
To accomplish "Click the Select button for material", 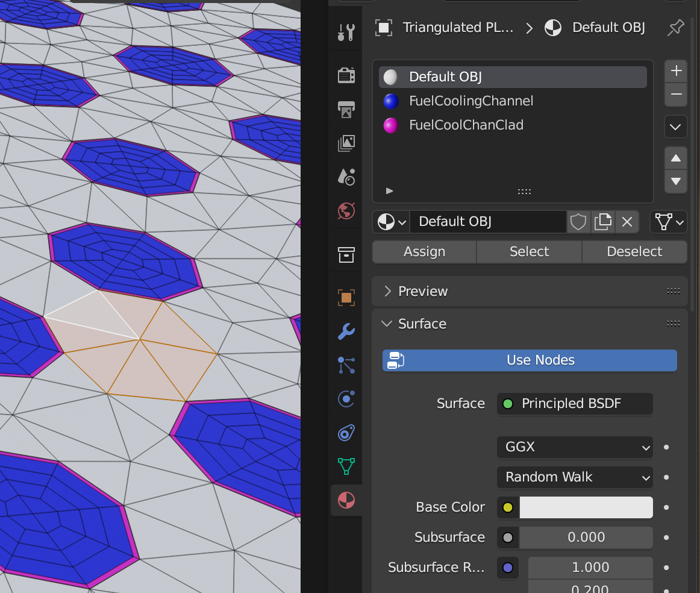I will coord(529,252).
